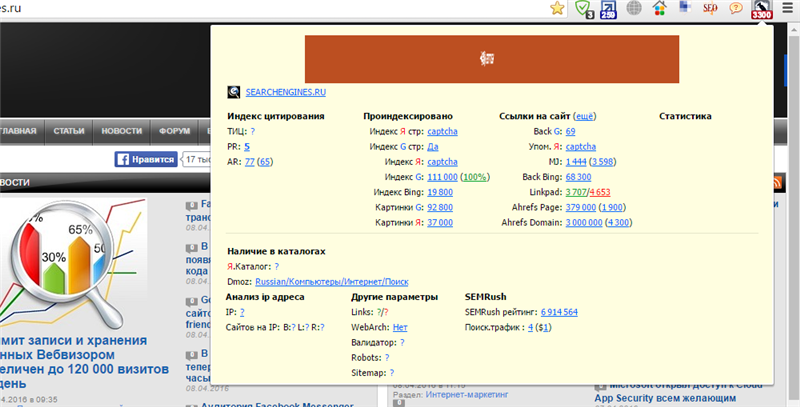The width and height of the screenshot is (800, 407).
Task: Click the Статистика heading in the popup
Action: pyautogui.click(x=685, y=116)
